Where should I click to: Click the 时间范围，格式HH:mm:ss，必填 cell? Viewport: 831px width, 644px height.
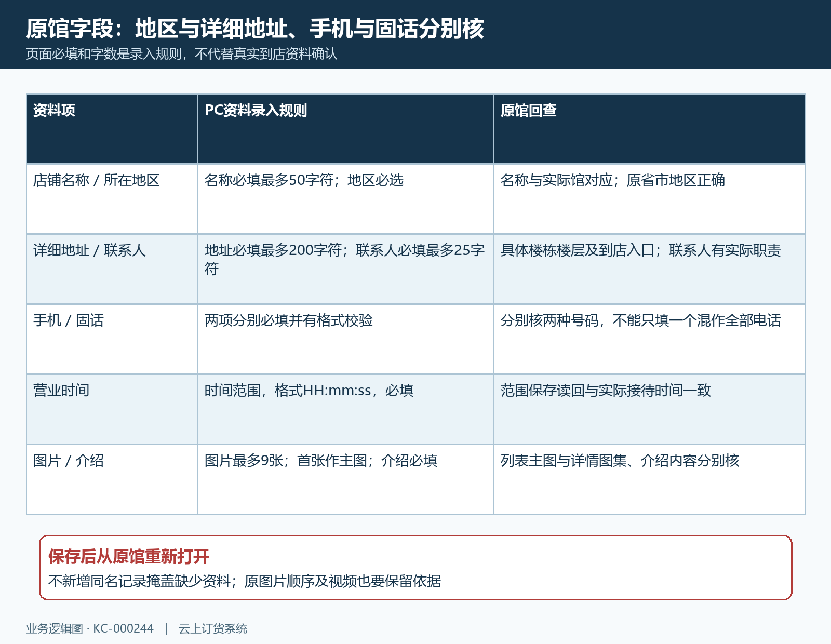coord(345,409)
